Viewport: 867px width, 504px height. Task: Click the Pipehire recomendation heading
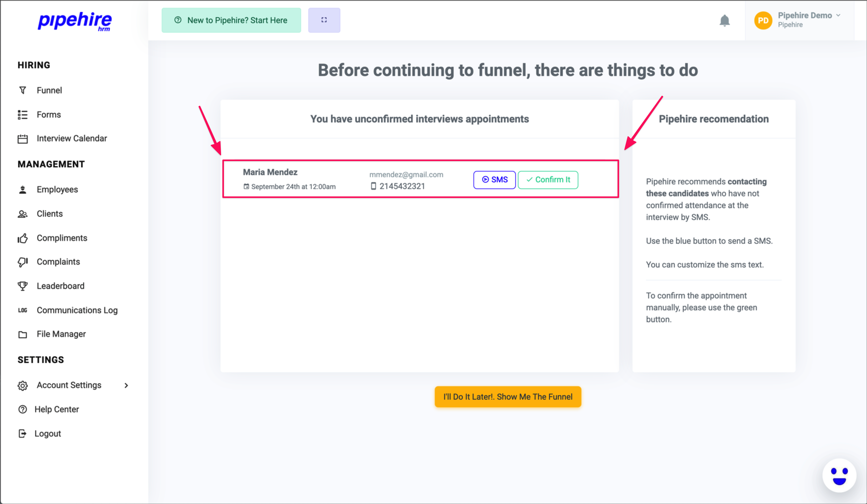pos(714,119)
